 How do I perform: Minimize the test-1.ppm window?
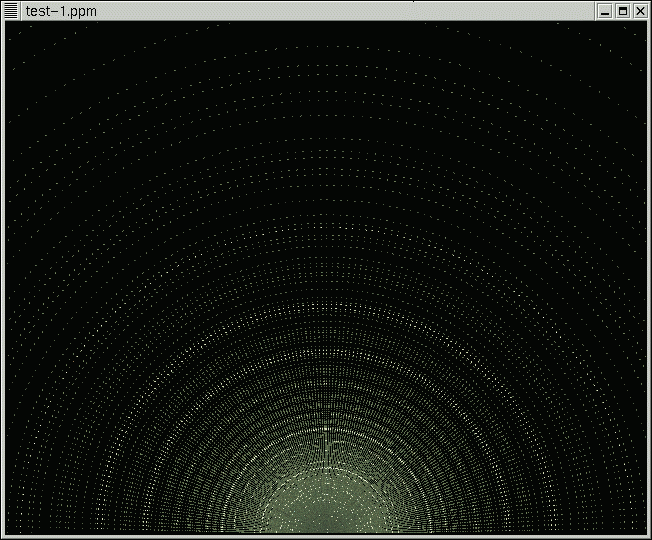pos(605,11)
